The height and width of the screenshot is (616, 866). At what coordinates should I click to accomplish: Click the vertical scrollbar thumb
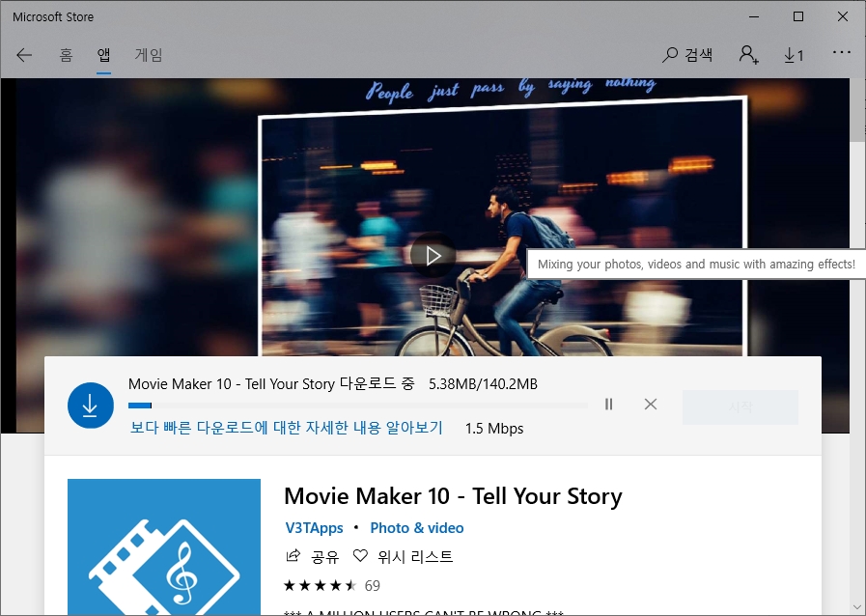(x=857, y=110)
